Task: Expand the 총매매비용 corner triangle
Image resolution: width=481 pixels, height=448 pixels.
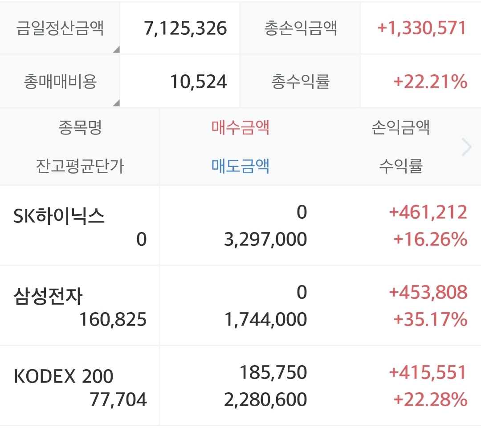Action: 116,103
